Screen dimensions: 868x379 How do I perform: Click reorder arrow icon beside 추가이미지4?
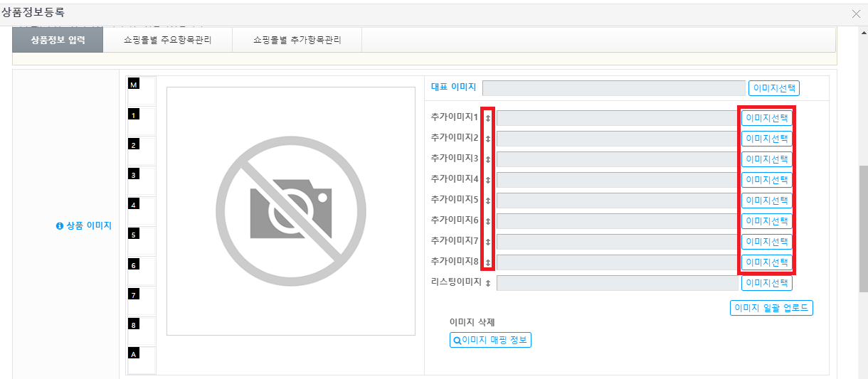tap(488, 181)
